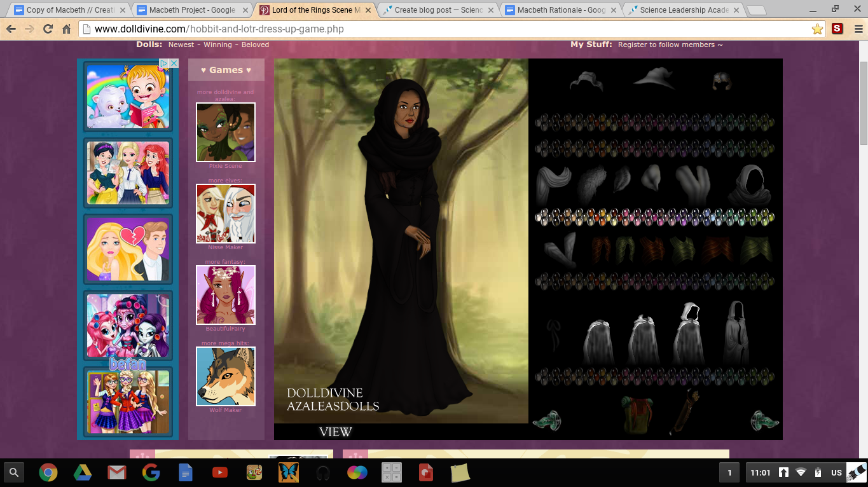868x487 pixels.
Task: Click the VIEW button below the doll
Action: coord(335,432)
